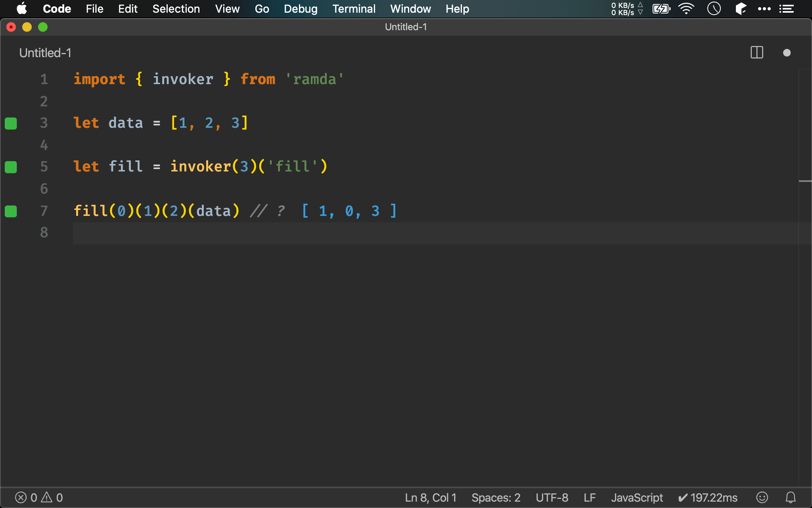This screenshot has height=508, width=812.
Task: Click the errors count icon in status bar
Action: tap(21, 498)
